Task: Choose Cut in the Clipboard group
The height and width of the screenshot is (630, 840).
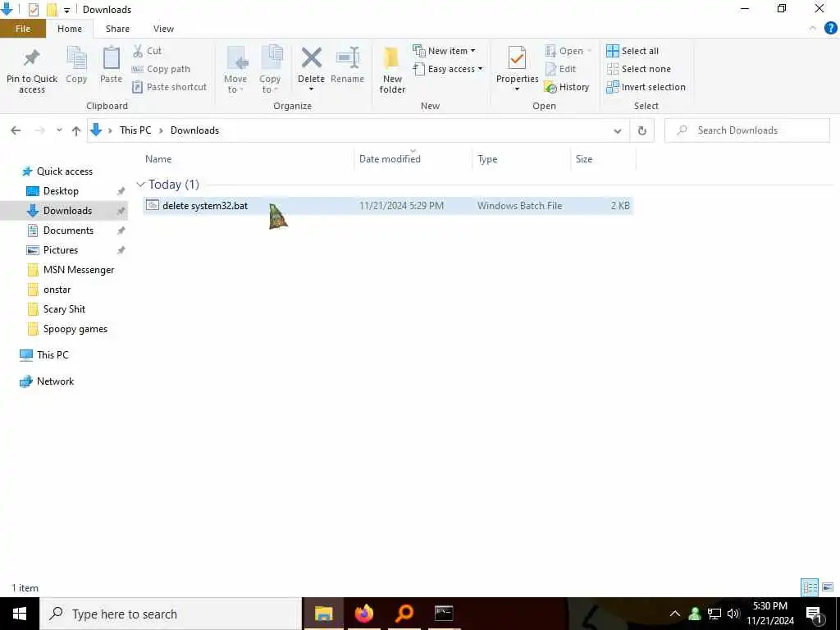Action: 148,51
